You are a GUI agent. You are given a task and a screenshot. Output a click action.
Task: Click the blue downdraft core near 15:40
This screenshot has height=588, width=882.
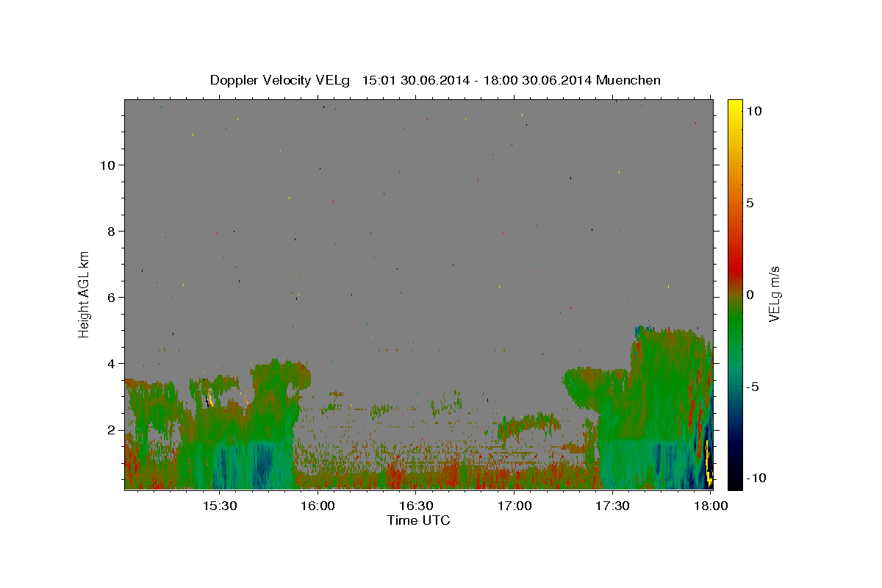pos(262,465)
